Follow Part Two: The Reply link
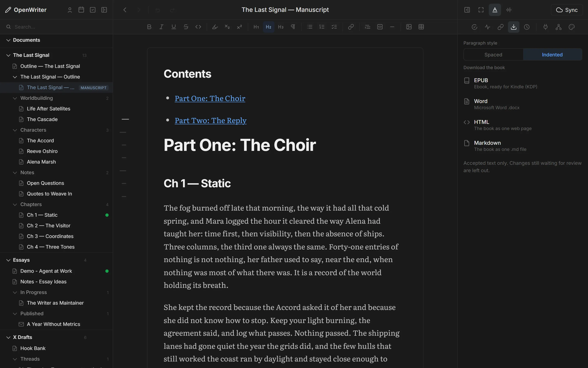Viewport: 588px width, 368px height. pyautogui.click(x=210, y=120)
